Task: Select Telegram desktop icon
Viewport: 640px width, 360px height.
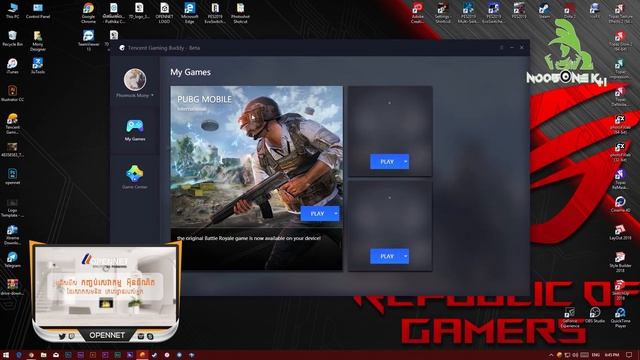Action: point(12,260)
